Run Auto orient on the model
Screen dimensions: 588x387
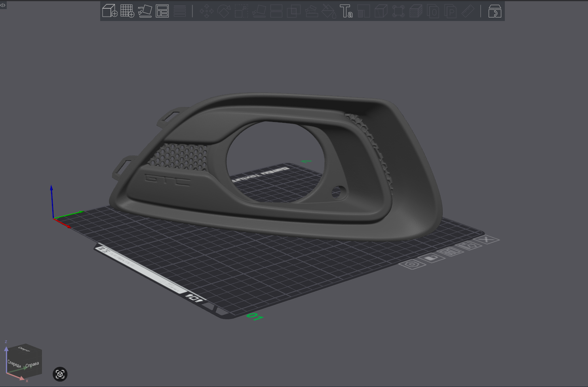tap(145, 11)
